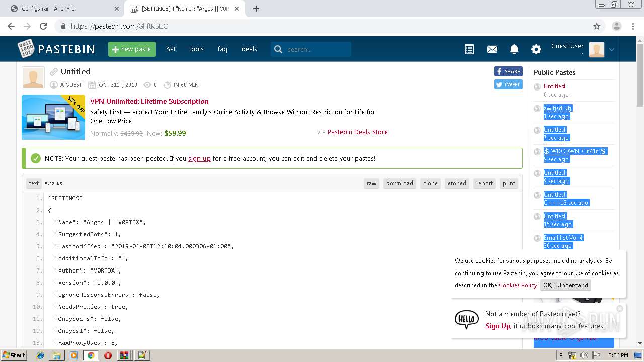Open the My Pastes list icon

(x=469, y=49)
